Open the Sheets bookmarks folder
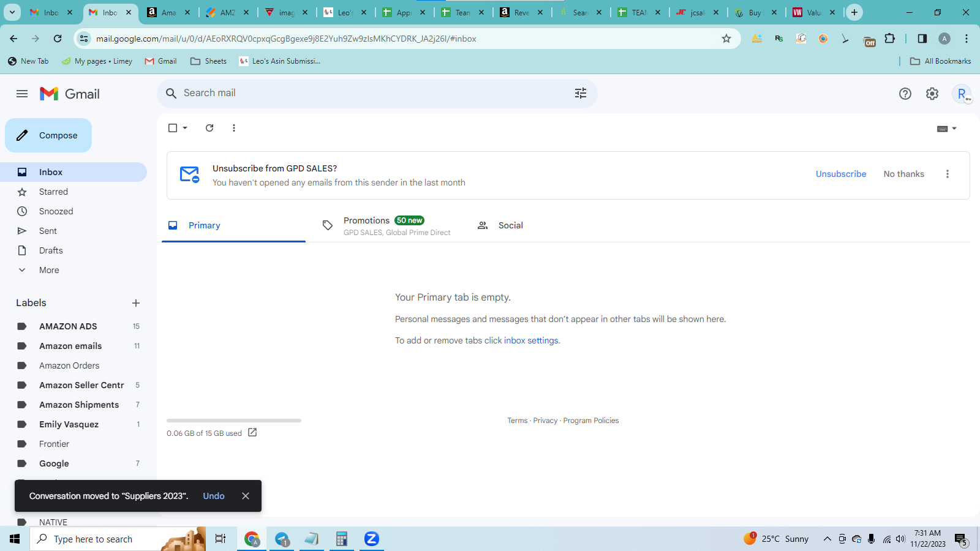980x551 pixels. (x=208, y=61)
